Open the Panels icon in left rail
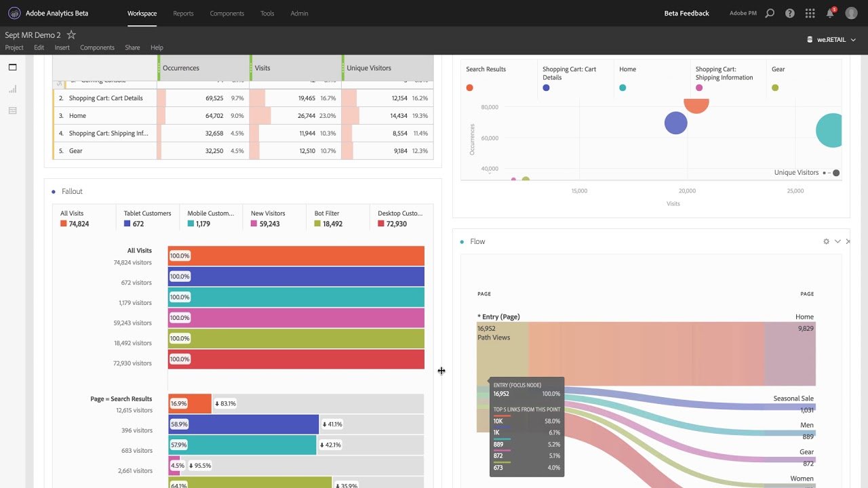 point(12,67)
